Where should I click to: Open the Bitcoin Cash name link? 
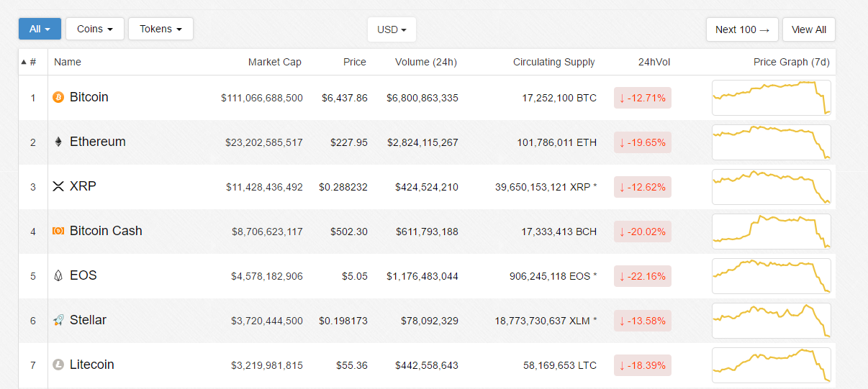106,231
